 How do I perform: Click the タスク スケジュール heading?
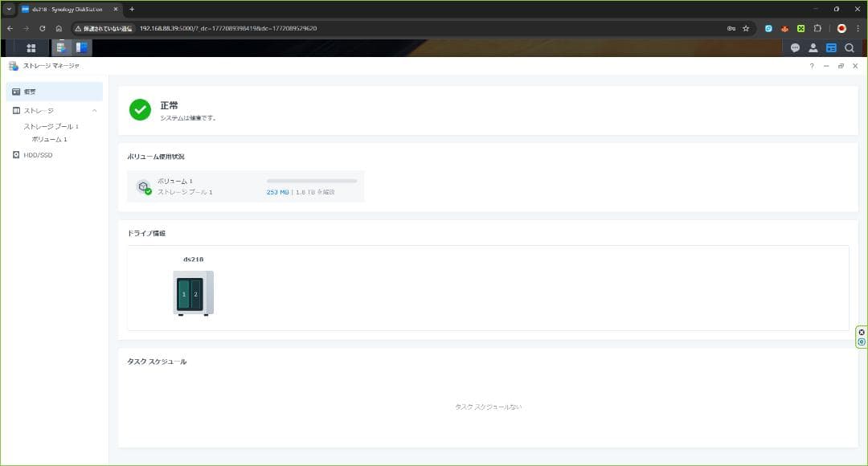(157, 362)
